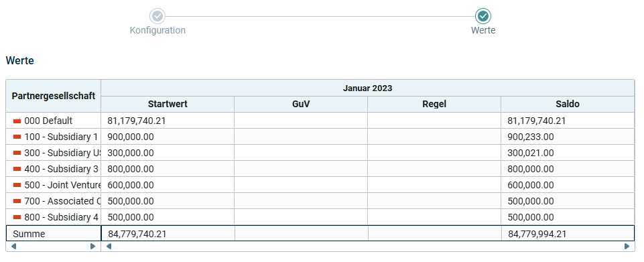Click red icon beside 700 - Associated

(x=17, y=201)
